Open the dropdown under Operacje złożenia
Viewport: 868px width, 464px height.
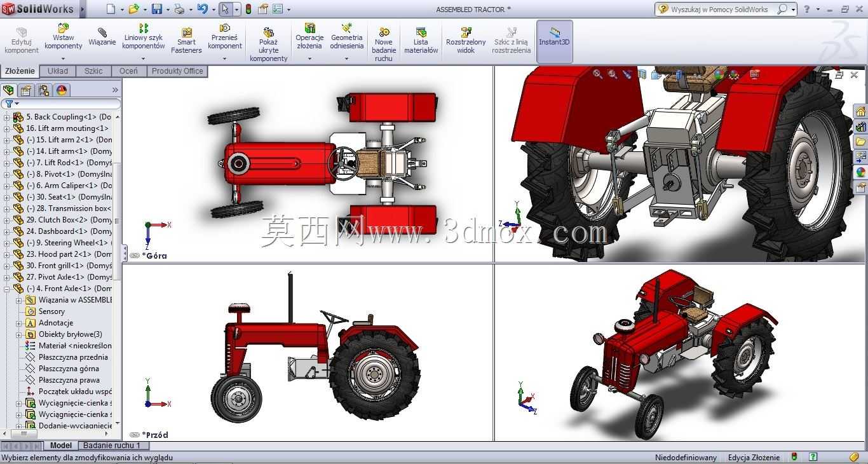pos(309,58)
